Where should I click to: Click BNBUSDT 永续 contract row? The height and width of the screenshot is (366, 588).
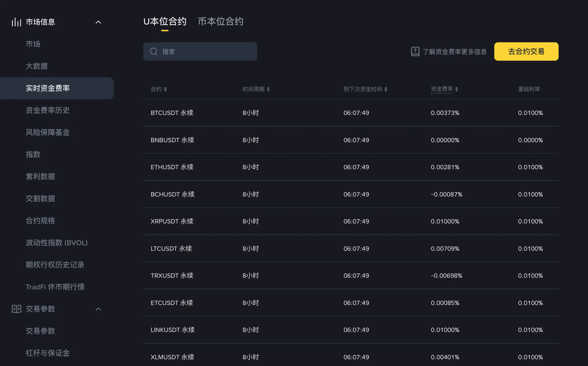click(351, 140)
